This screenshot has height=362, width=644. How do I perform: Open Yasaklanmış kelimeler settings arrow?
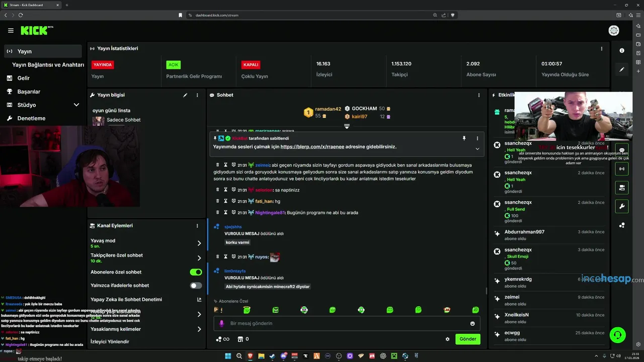199,329
